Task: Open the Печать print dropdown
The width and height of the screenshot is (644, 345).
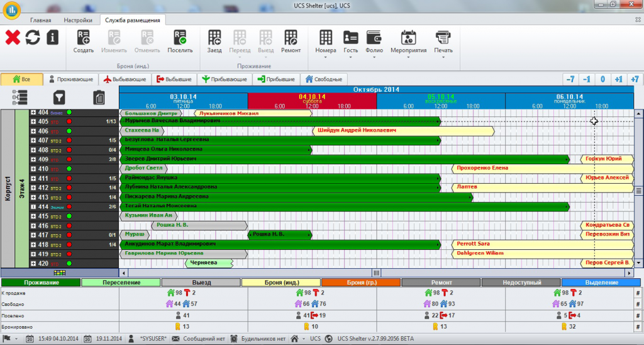Action: (x=443, y=43)
